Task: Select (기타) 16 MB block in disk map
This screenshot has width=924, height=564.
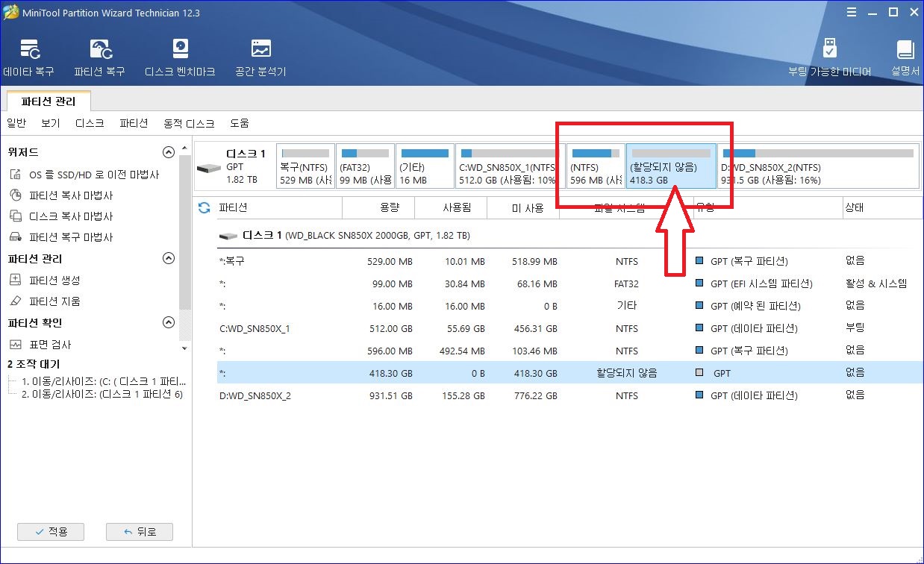Action: point(425,166)
